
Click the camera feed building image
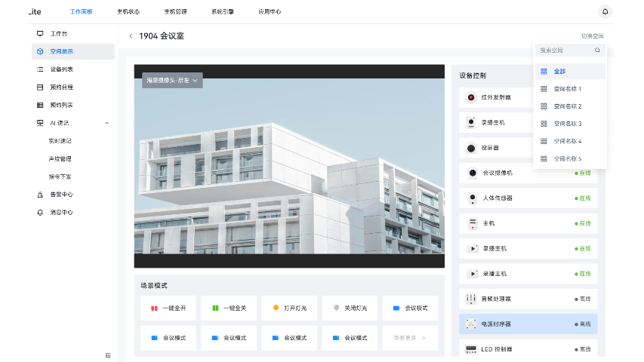tap(289, 166)
